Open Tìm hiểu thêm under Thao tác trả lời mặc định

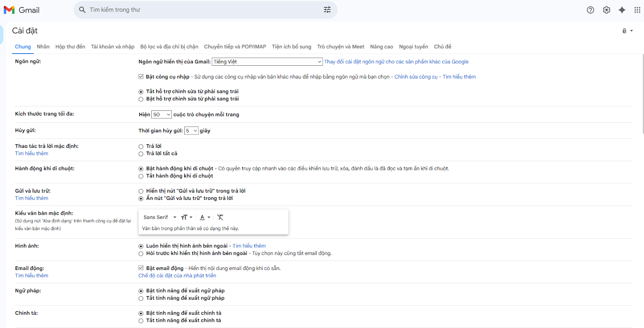pos(31,154)
